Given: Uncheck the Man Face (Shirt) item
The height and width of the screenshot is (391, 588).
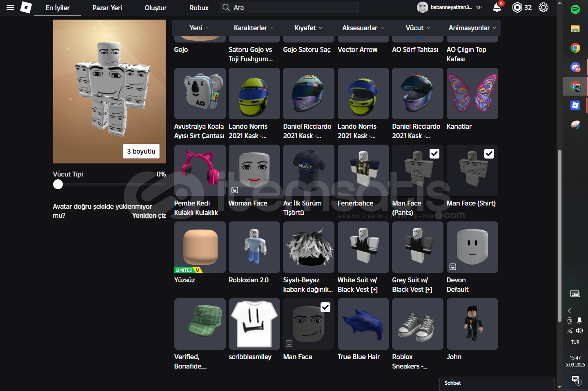Looking at the screenshot, I should (x=489, y=154).
